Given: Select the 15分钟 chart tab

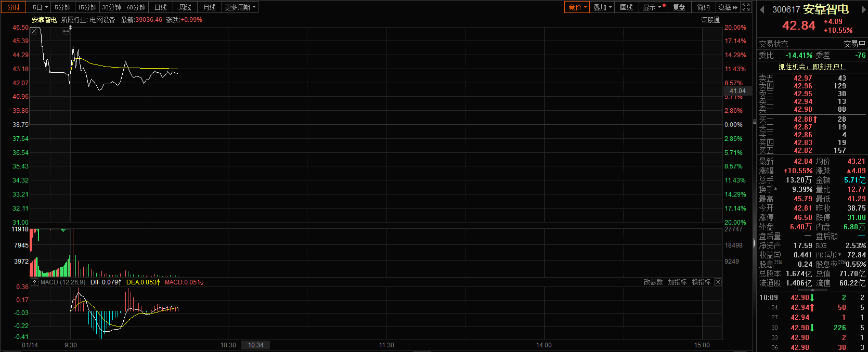Looking at the screenshot, I should (87, 7).
